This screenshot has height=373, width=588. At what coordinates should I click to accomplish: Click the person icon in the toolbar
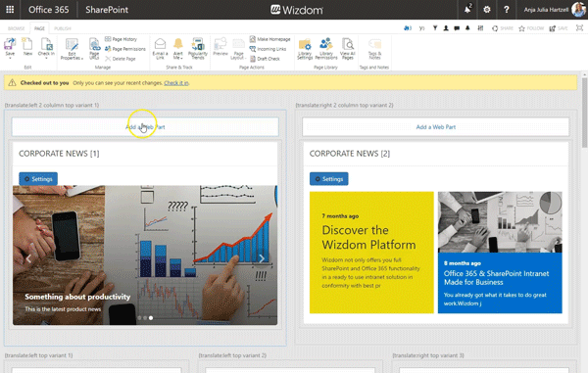click(446, 28)
